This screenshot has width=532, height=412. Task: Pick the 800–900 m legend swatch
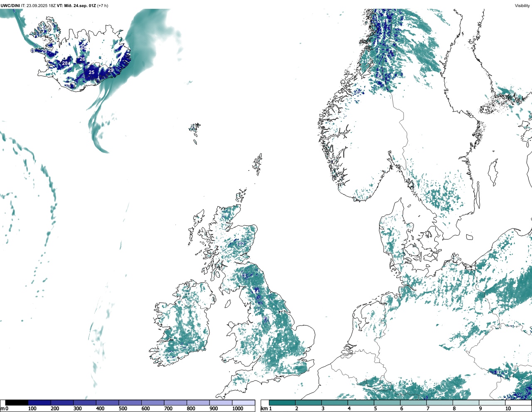click(198, 403)
